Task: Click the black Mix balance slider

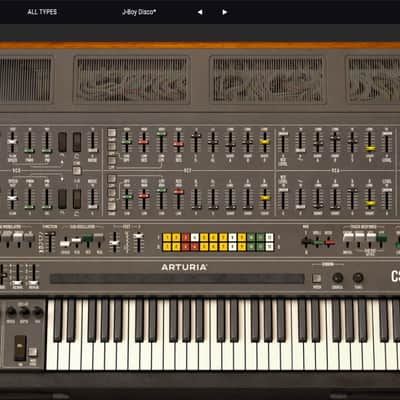Action: [306, 242]
